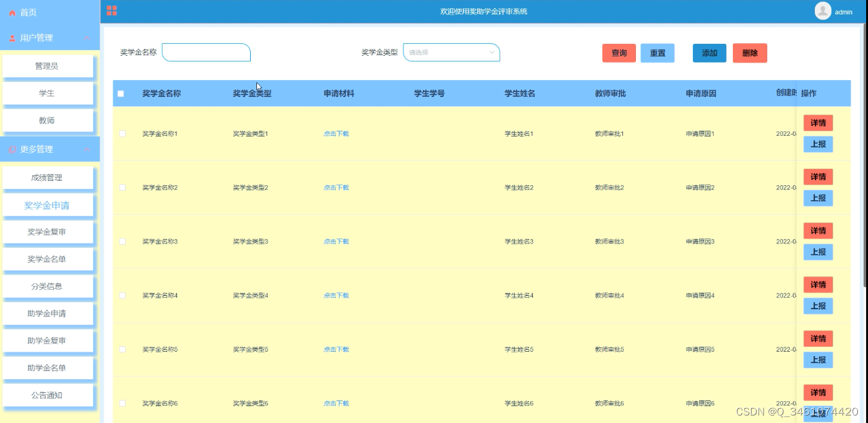Open 助学金复审 menu item
868x423 pixels.
[47, 341]
